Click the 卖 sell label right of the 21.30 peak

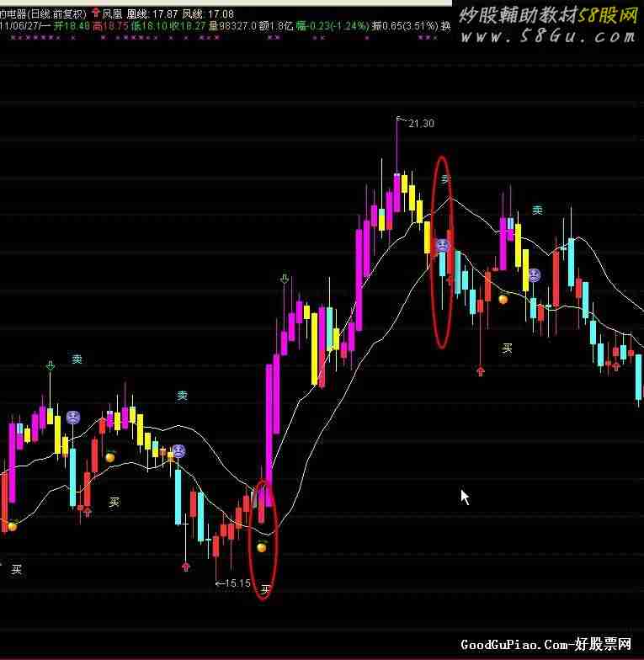tap(445, 180)
